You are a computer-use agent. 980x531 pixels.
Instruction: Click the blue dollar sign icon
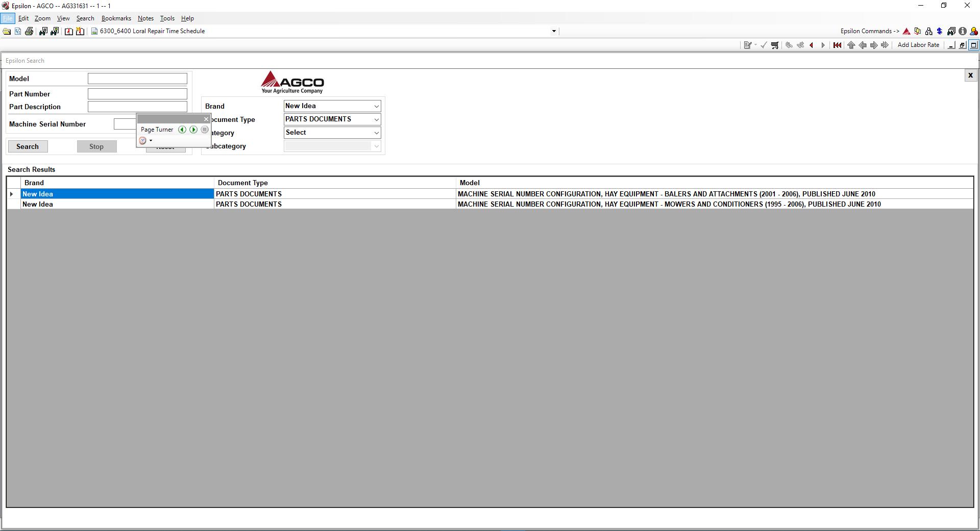[x=939, y=32]
